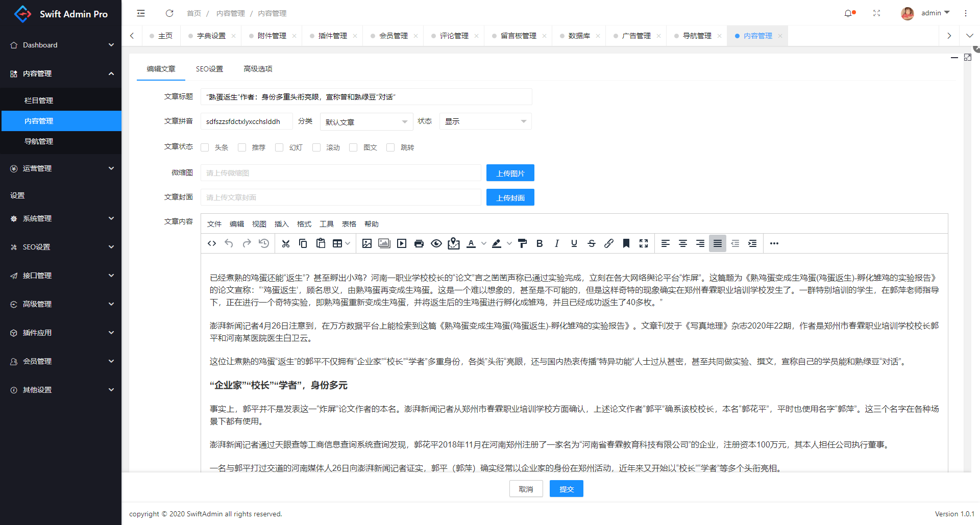Screen dimensions: 980x525
Task: Collapse the 内容管理 sidebar menu
Action: 61,73
